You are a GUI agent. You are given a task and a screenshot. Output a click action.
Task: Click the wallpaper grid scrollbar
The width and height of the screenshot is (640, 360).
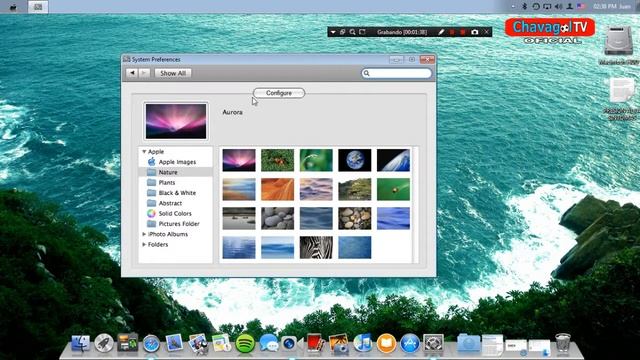[x=416, y=205]
